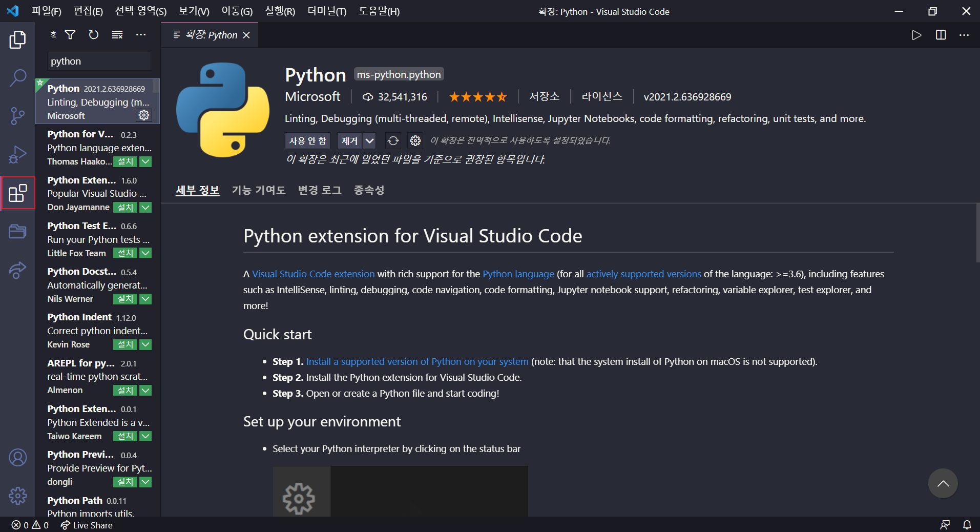The width and height of the screenshot is (980, 532).
Task: Expand install dropdown for Little Fox Team extension
Action: pyautogui.click(x=145, y=253)
